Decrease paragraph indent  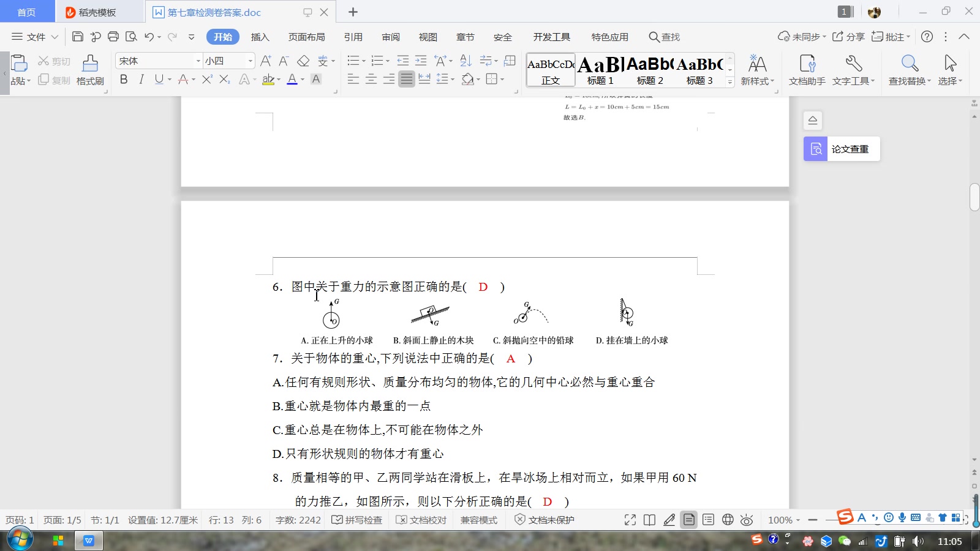point(403,61)
